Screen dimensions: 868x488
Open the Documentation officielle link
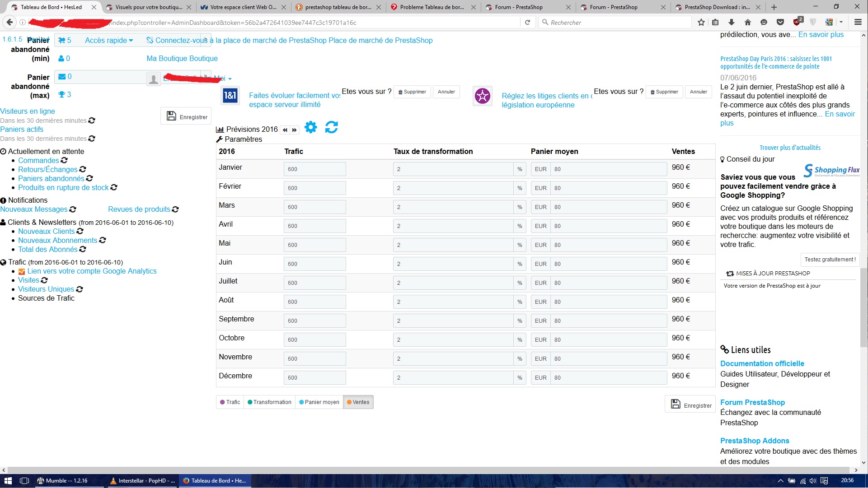[x=762, y=363]
